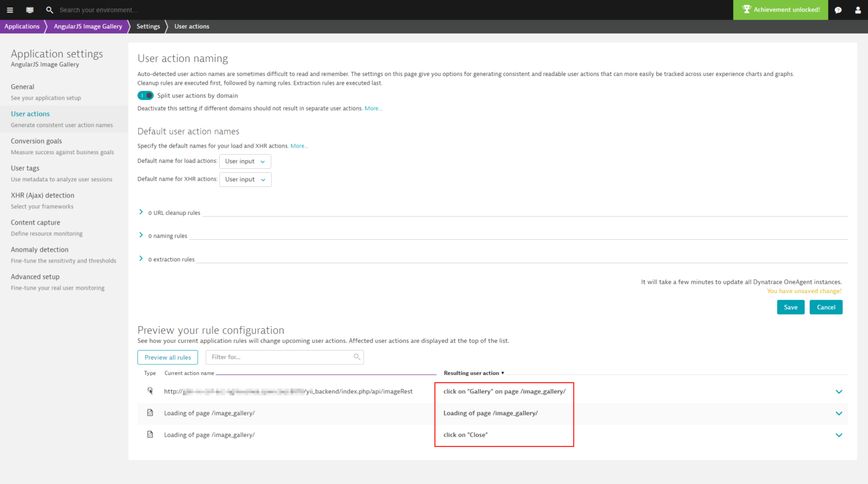Click the Cancel button
The image size is (868, 484).
pyautogui.click(x=826, y=307)
